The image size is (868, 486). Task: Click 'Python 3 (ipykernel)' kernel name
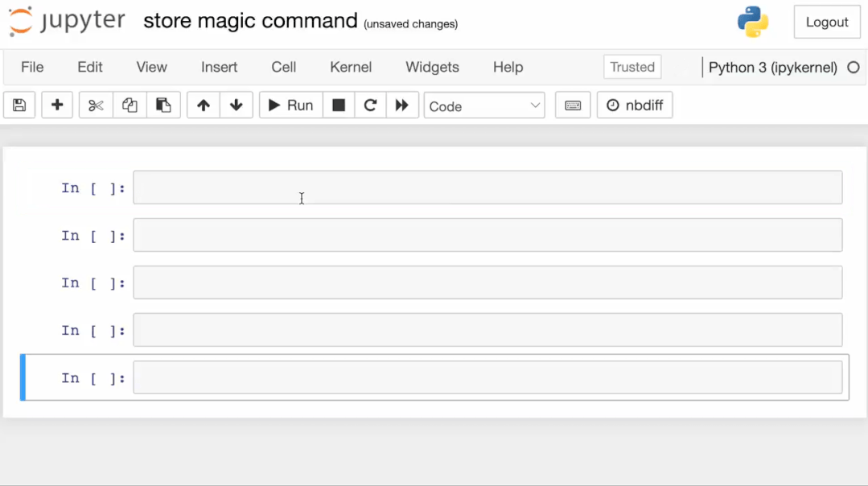(x=773, y=68)
